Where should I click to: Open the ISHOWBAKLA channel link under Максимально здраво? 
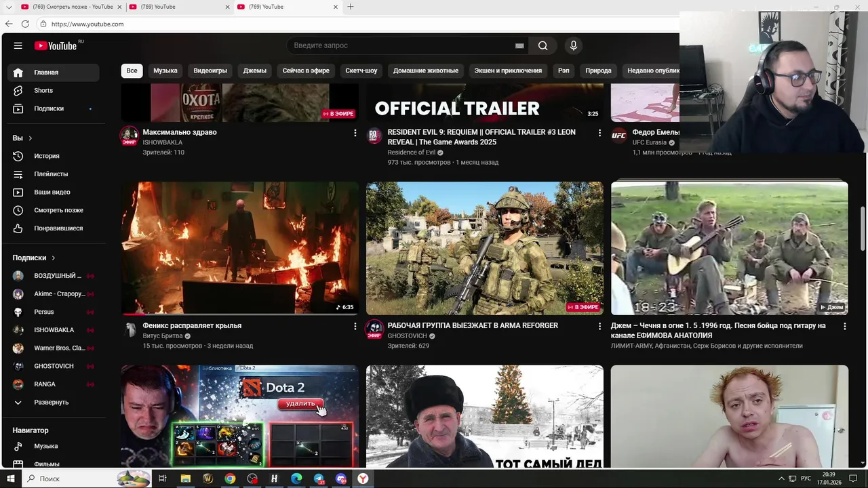pyautogui.click(x=163, y=142)
